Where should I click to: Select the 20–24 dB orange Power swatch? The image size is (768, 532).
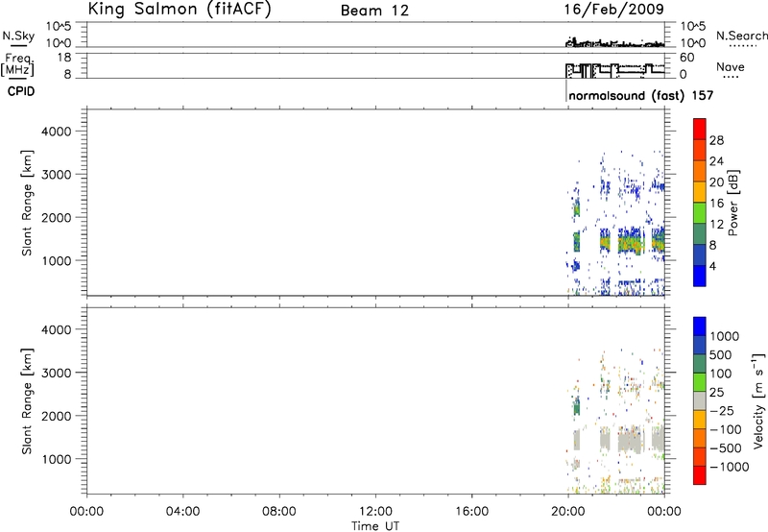[x=700, y=171]
